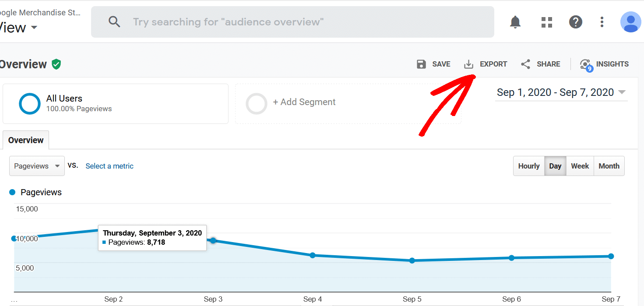The image size is (644, 306).
Task: Open the date range Sep 1-7 dropdown
Action: [561, 92]
